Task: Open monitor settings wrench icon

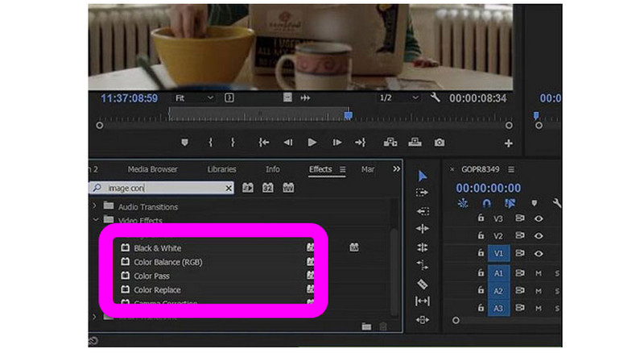Action: click(x=436, y=98)
